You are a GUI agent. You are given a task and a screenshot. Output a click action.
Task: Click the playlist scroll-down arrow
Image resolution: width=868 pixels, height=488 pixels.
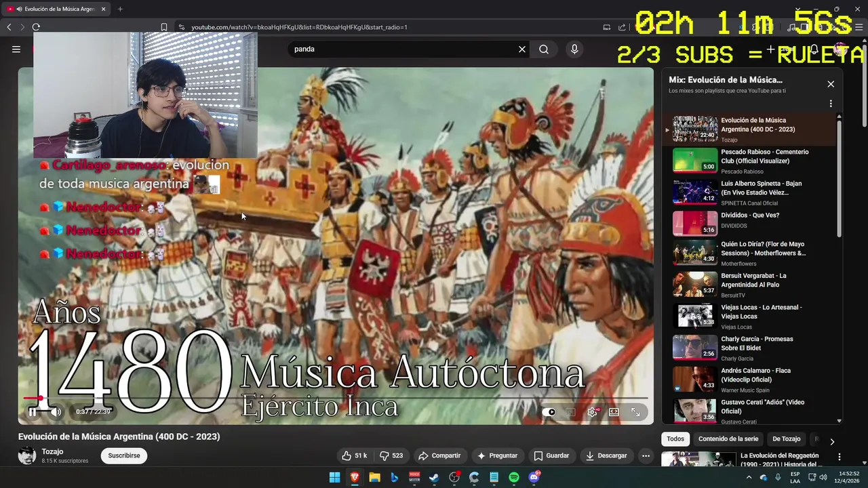coord(840,421)
